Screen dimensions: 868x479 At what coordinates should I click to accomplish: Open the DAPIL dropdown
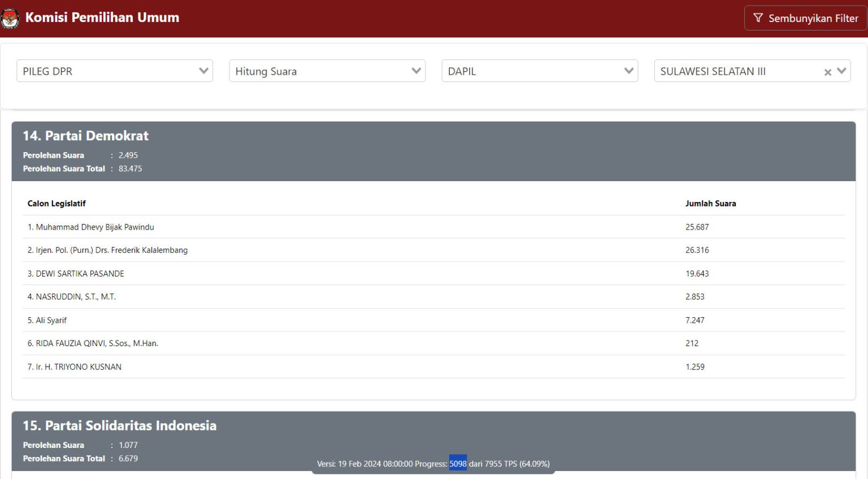tap(540, 71)
